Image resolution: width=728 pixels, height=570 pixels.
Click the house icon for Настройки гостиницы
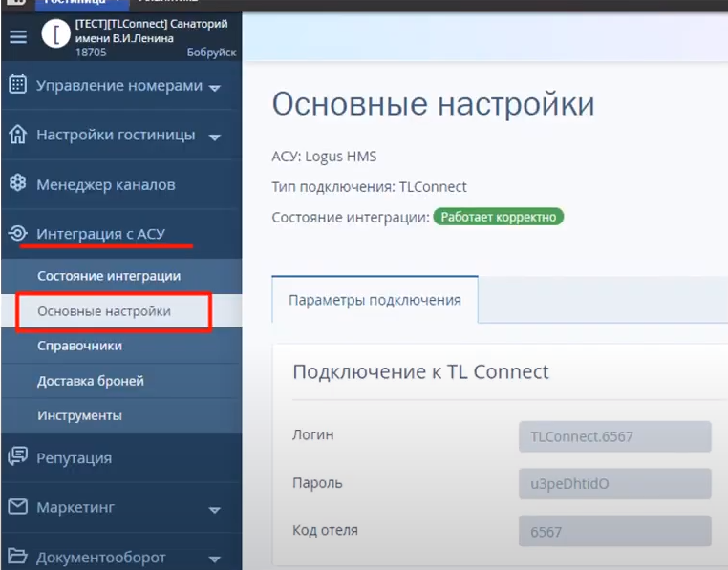click(x=17, y=135)
